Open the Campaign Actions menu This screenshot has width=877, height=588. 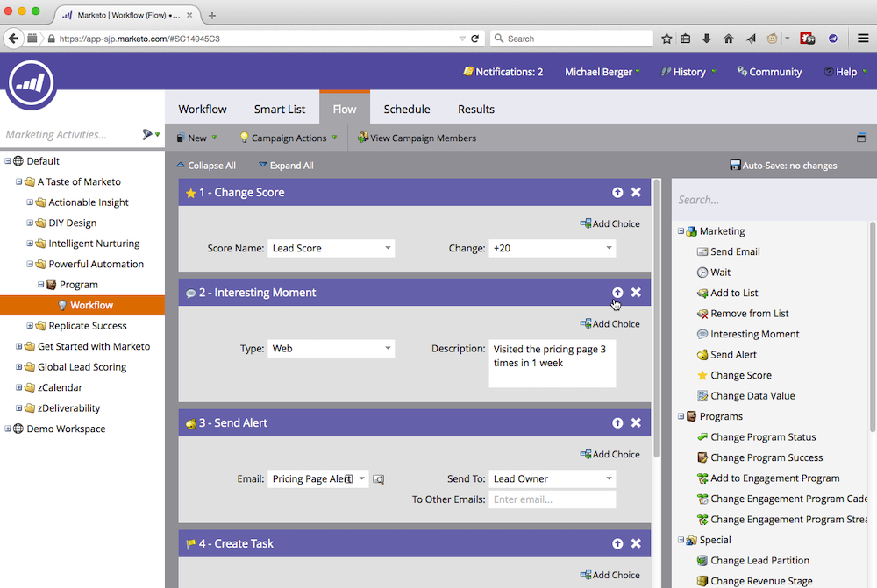[x=289, y=138]
